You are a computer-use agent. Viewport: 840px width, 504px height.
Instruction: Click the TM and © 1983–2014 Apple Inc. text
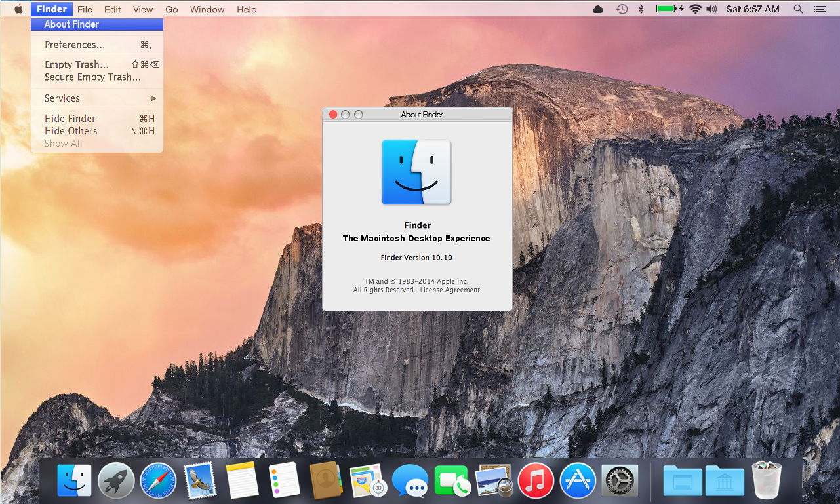(x=416, y=281)
